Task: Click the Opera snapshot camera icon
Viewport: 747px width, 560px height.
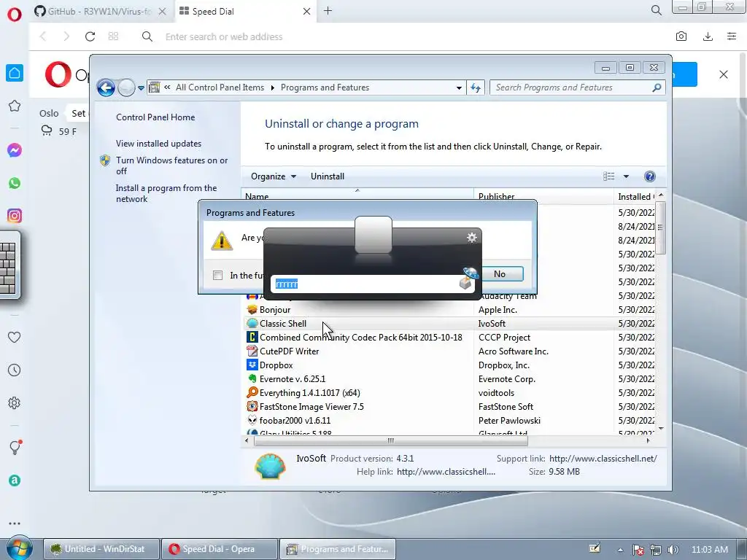Action: click(681, 36)
